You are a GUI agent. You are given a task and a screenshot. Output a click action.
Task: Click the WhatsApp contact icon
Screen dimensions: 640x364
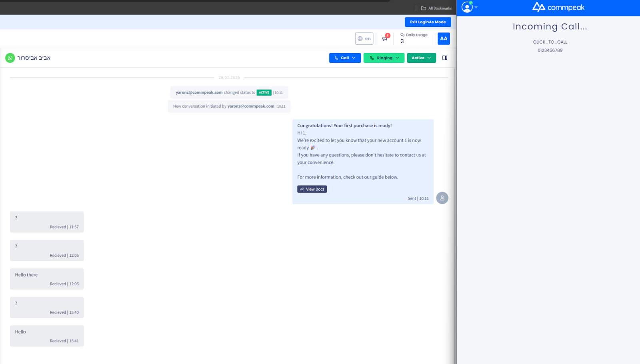tap(10, 58)
